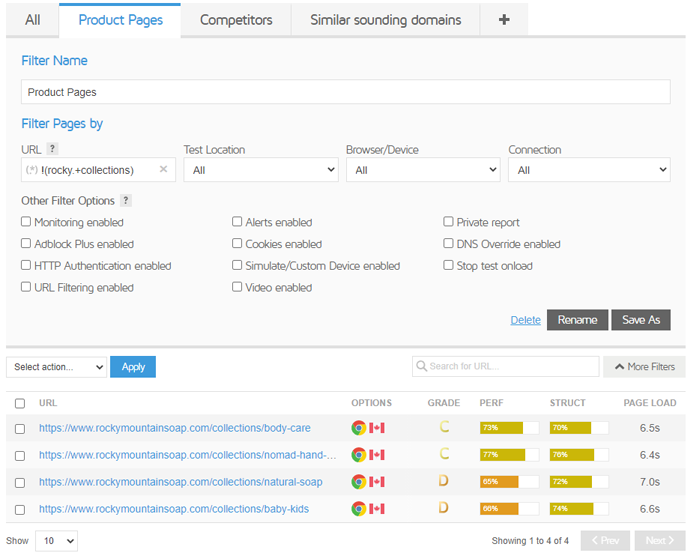This screenshot has height=556, width=694.
Task: Open Similar sounding domains tab
Action: (386, 20)
